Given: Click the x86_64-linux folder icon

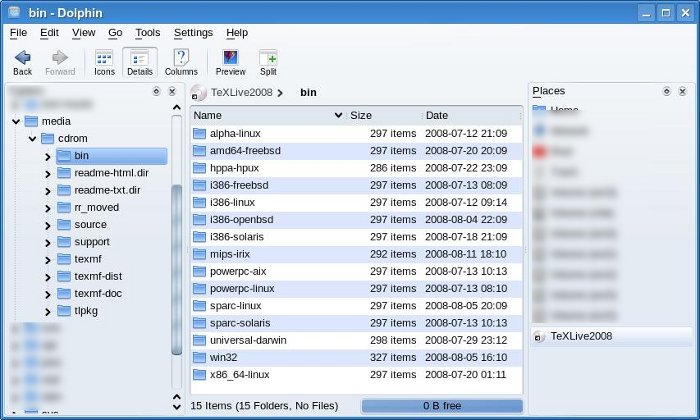Looking at the screenshot, I should (199, 374).
